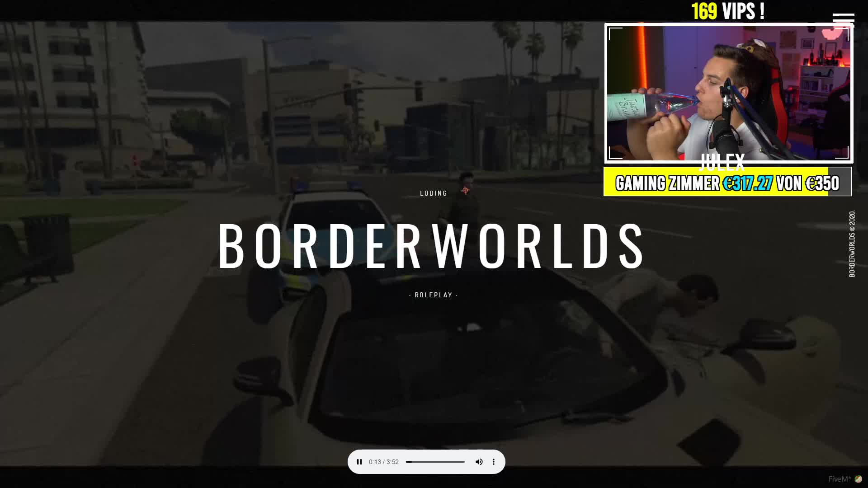Click the BORDERWORLDS title text
The width and height of the screenshot is (868, 488).
click(432, 246)
